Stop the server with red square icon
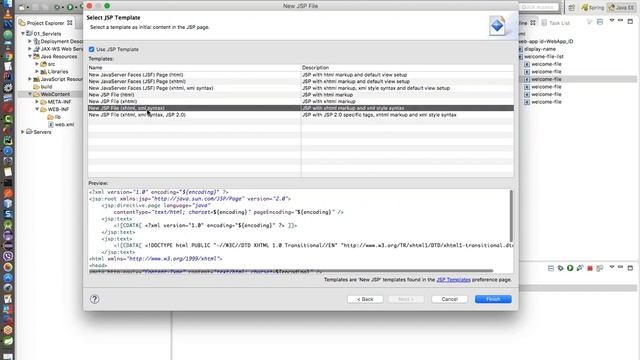Viewport: 640px width, 360px height. coord(590,268)
